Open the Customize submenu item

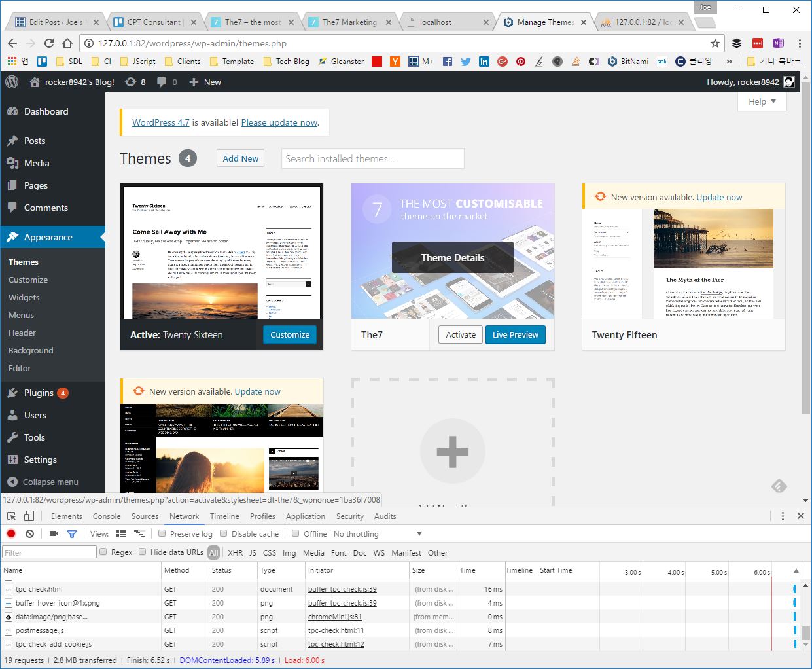(x=28, y=280)
